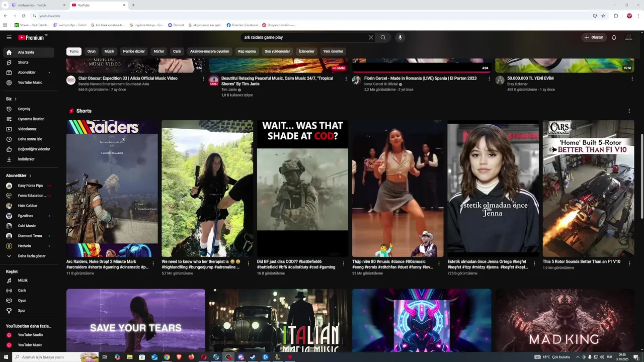
Task: Open Diamond Tema channel
Action: pos(28,236)
